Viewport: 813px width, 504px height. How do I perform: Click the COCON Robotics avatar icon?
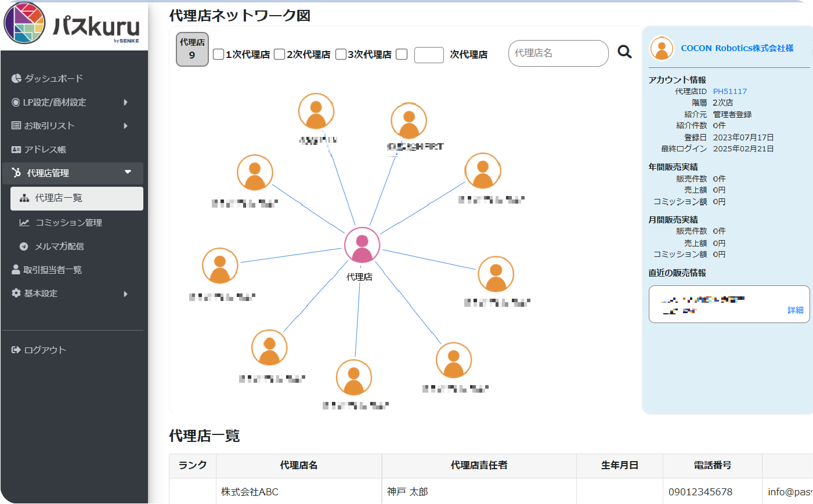click(x=662, y=48)
